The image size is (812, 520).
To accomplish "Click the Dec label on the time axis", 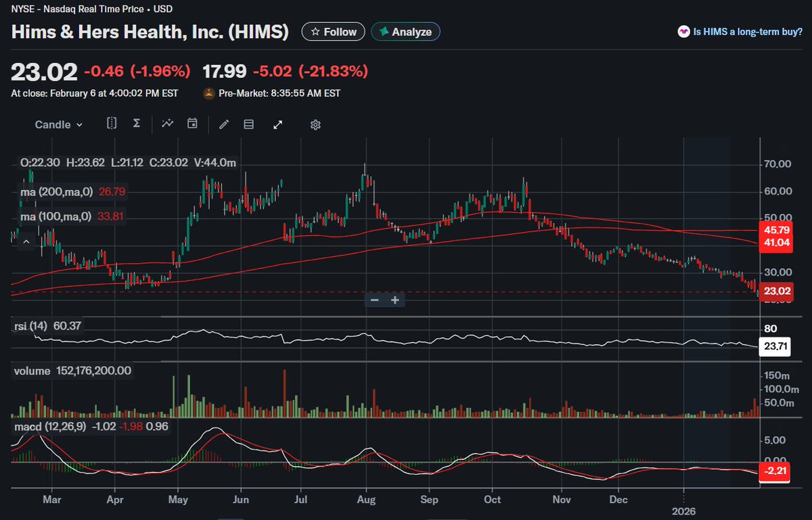I will (617, 500).
